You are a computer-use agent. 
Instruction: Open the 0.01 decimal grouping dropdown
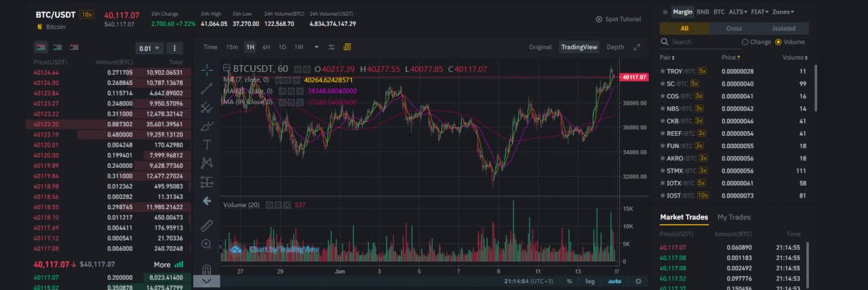(150, 48)
